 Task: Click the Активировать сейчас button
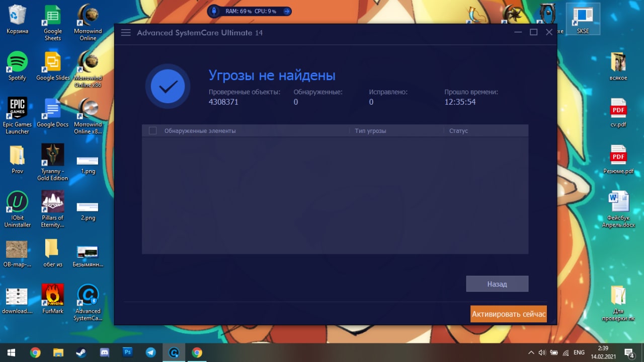coord(509,314)
